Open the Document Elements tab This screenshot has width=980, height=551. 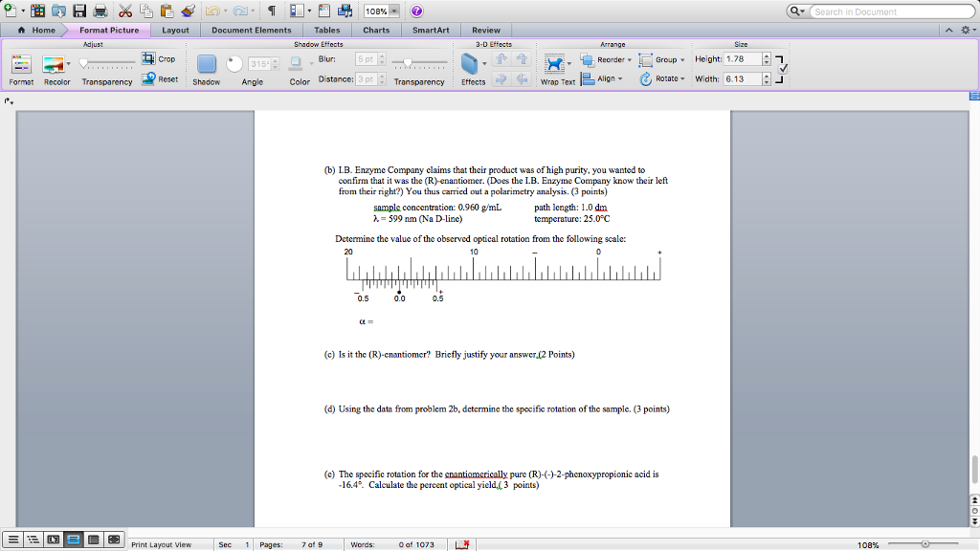(x=252, y=31)
